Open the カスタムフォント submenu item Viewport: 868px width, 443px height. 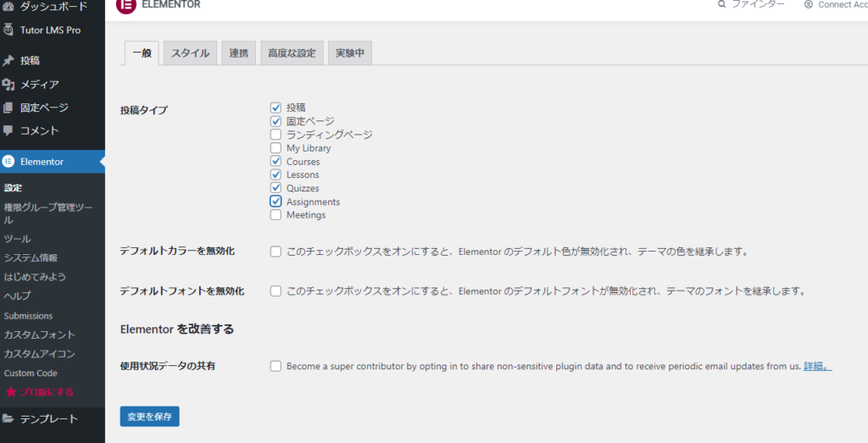tap(39, 335)
